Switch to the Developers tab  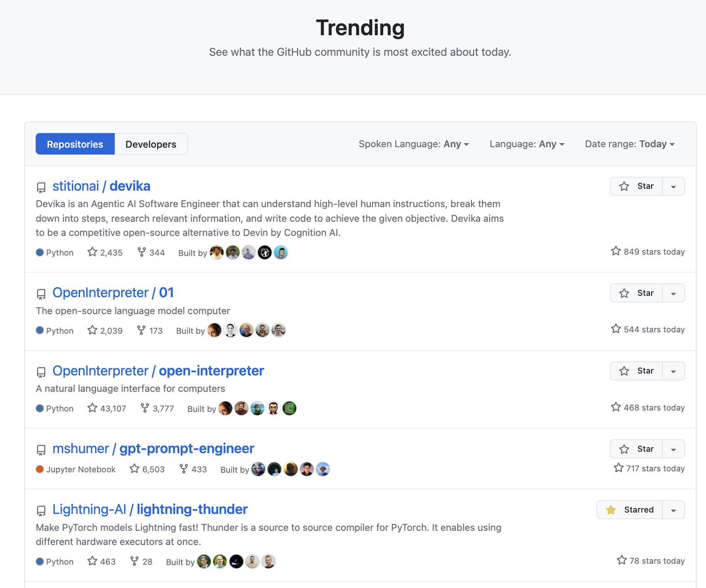151,144
